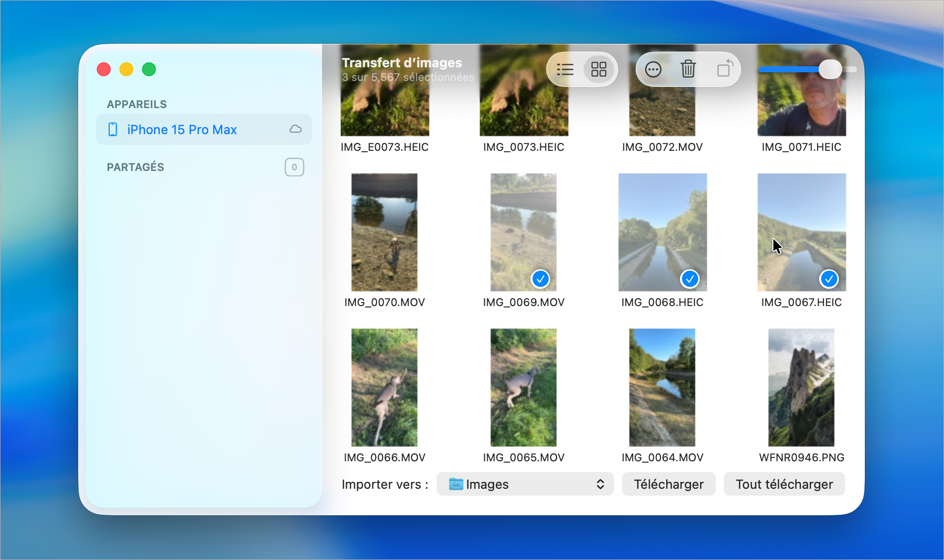Deselect IMG_0069.MOV by clicking its checkmark
This screenshot has width=944, height=560.
point(541,279)
